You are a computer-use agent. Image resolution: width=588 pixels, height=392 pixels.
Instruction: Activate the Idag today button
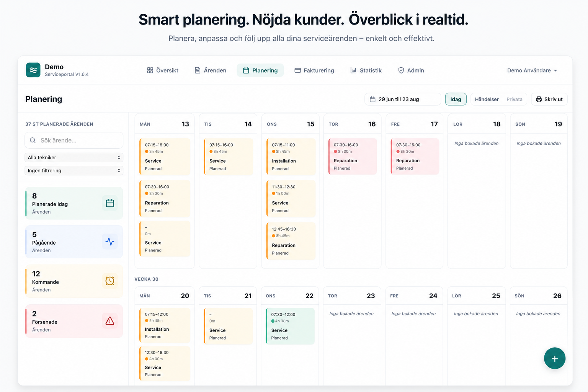pyautogui.click(x=456, y=99)
